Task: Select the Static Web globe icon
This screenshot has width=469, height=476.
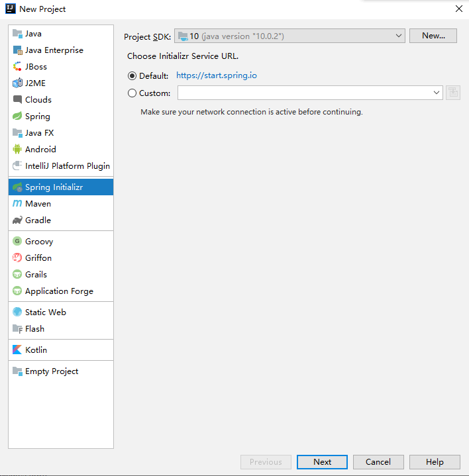Action: [x=17, y=312]
